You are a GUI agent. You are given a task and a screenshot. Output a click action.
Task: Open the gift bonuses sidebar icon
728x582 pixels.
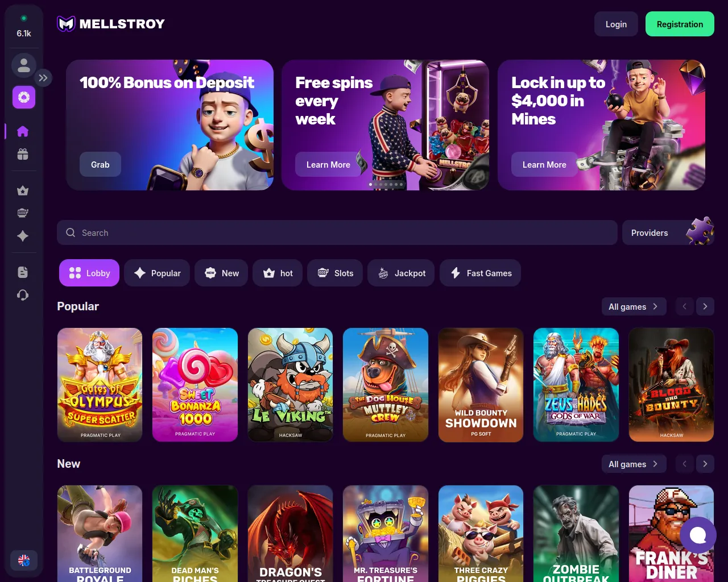tap(23, 154)
